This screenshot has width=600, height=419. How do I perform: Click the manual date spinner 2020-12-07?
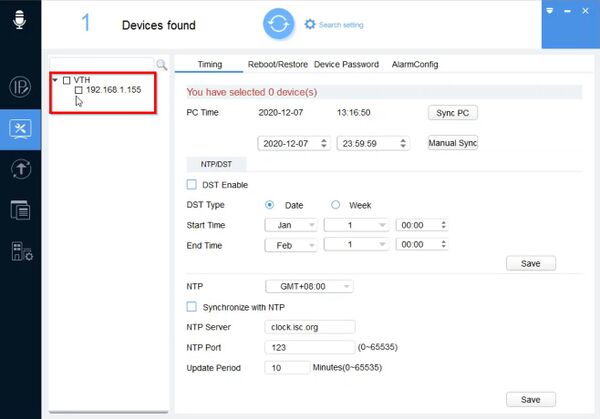tap(293, 143)
